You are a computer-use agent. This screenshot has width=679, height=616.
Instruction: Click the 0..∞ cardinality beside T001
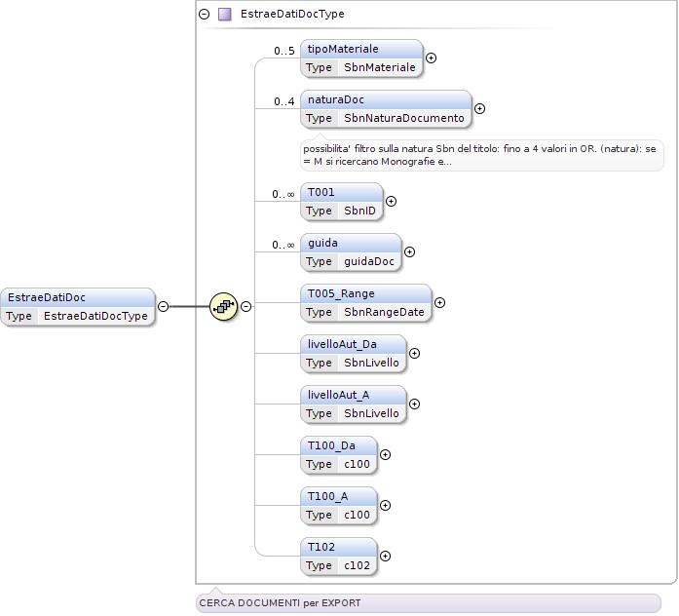(283, 195)
